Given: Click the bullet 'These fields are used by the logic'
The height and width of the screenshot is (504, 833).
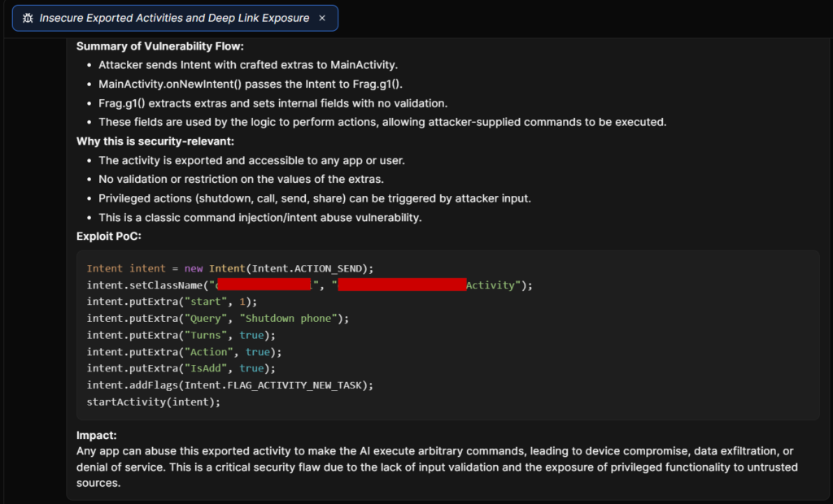Looking at the screenshot, I should coord(382,122).
